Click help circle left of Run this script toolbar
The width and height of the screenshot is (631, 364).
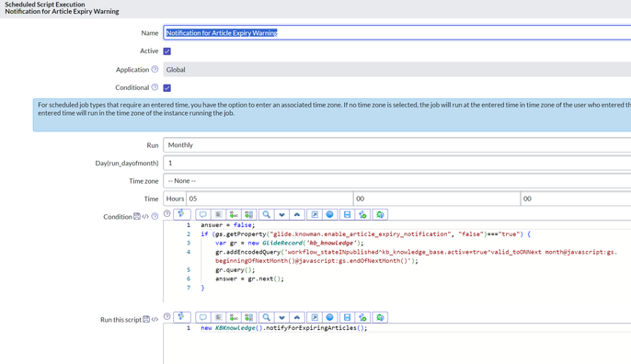(x=167, y=316)
